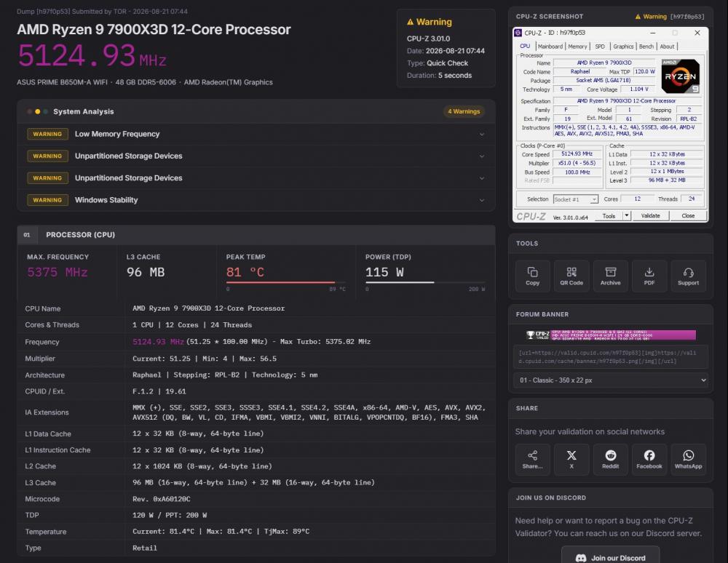This screenshot has width=728, height=563.
Task: Click the AMD Ryzen 9 7900X3D page title
Action: [154, 29]
